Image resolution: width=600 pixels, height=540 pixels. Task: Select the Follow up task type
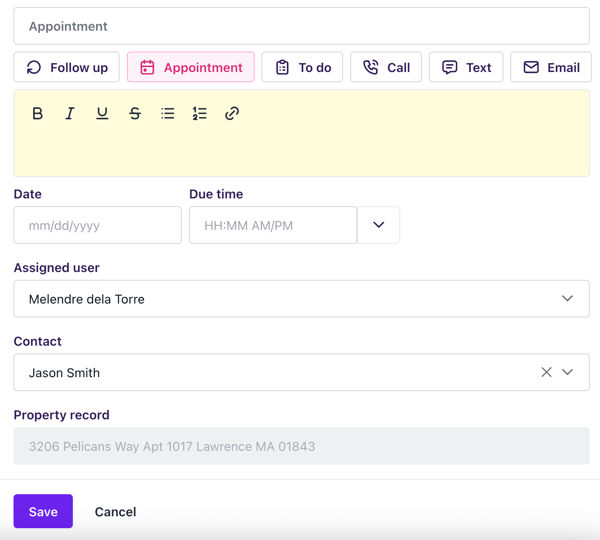tap(67, 67)
